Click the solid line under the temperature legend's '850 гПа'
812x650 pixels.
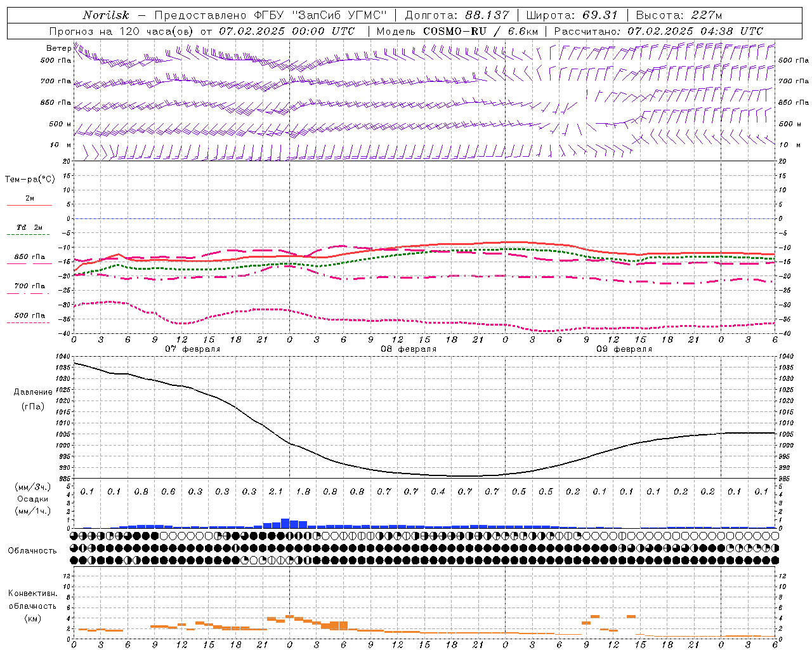tap(29, 263)
